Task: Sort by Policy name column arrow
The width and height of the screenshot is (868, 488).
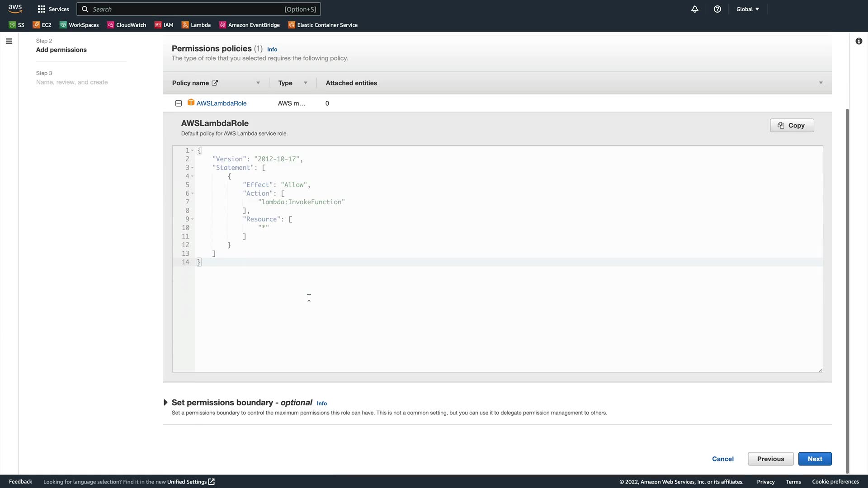Action: point(258,83)
